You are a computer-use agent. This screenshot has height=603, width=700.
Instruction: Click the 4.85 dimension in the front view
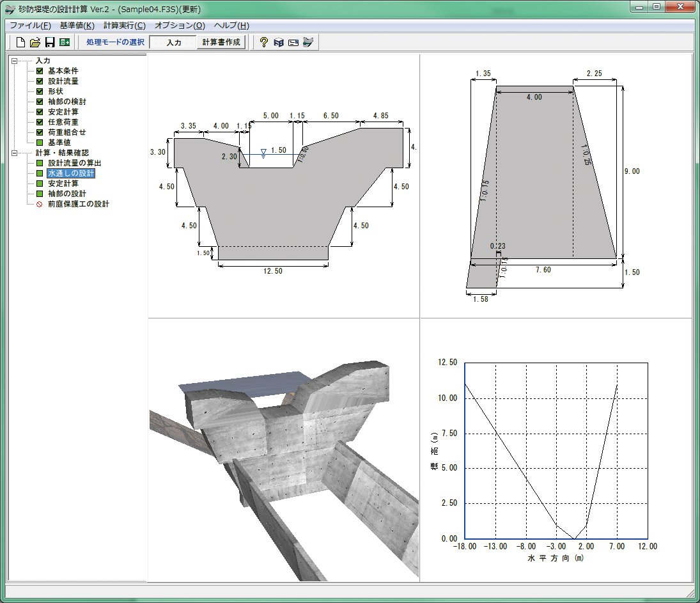click(x=381, y=116)
